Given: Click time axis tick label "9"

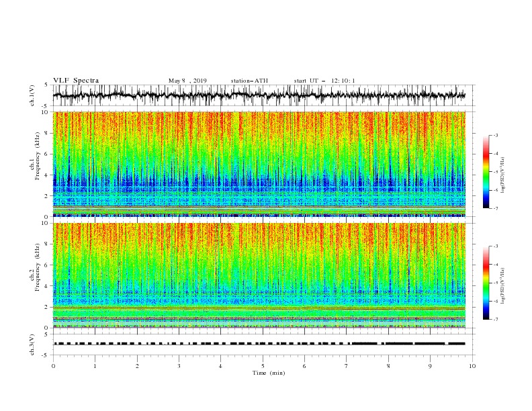Looking at the screenshot, I should (430, 366).
